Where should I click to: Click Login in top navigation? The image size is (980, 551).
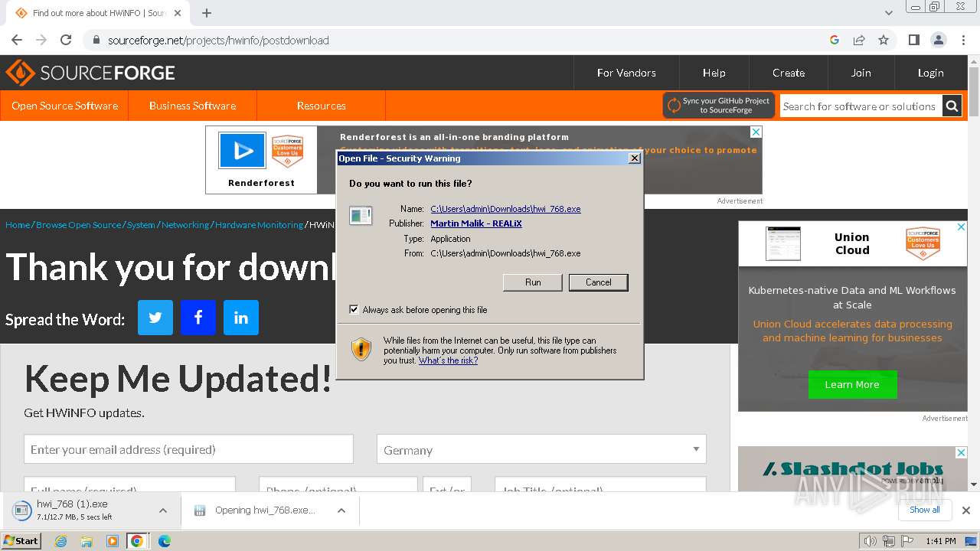point(931,73)
